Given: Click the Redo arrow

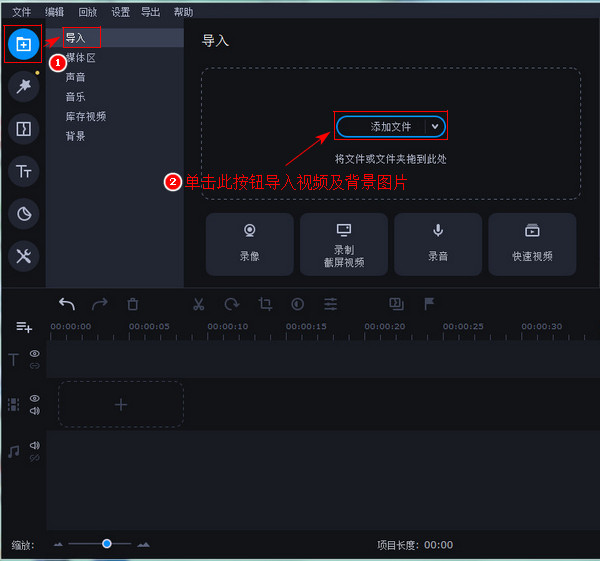Looking at the screenshot, I should click(100, 304).
